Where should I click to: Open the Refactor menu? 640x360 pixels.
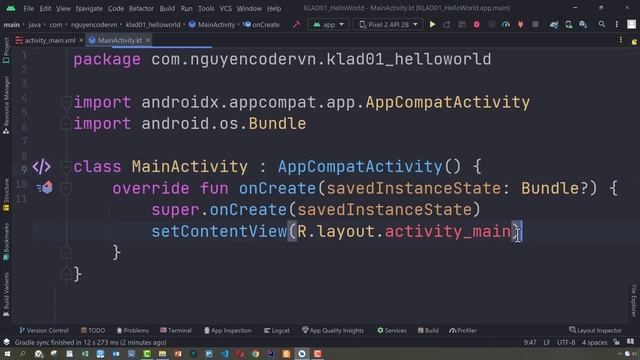point(141,8)
